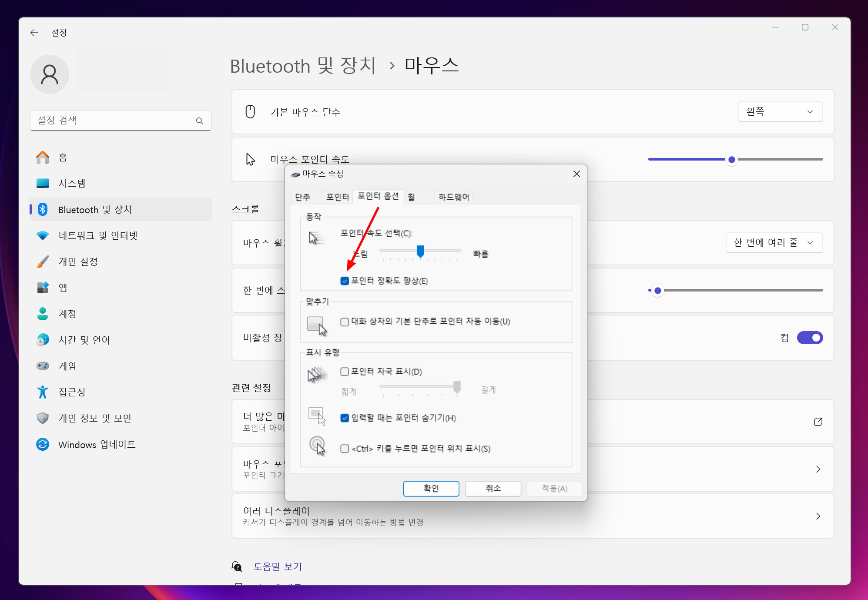The width and height of the screenshot is (868, 600).
Task: Click the gaming controller icon in sidebar
Action: 43,366
